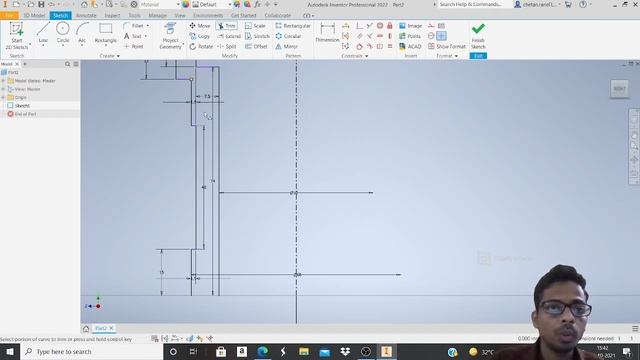Switch to the Inspect tab

coord(112,16)
